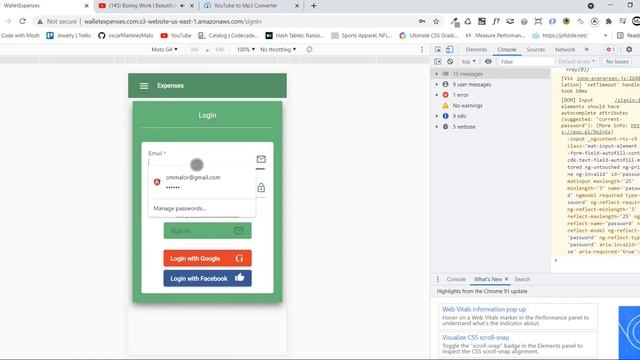
Task: Bookmark this page with star icon
Action: (436, 21)
